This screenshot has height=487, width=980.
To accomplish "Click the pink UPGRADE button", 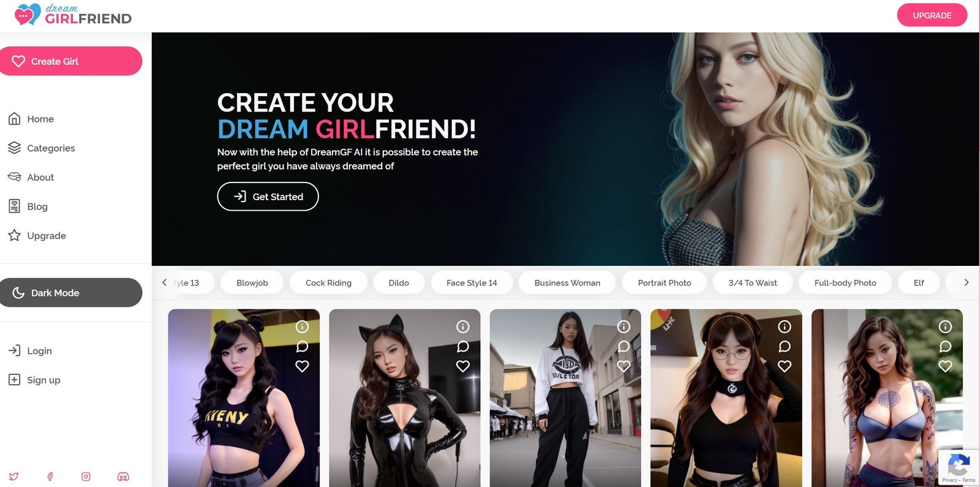I will coord(932,15).
